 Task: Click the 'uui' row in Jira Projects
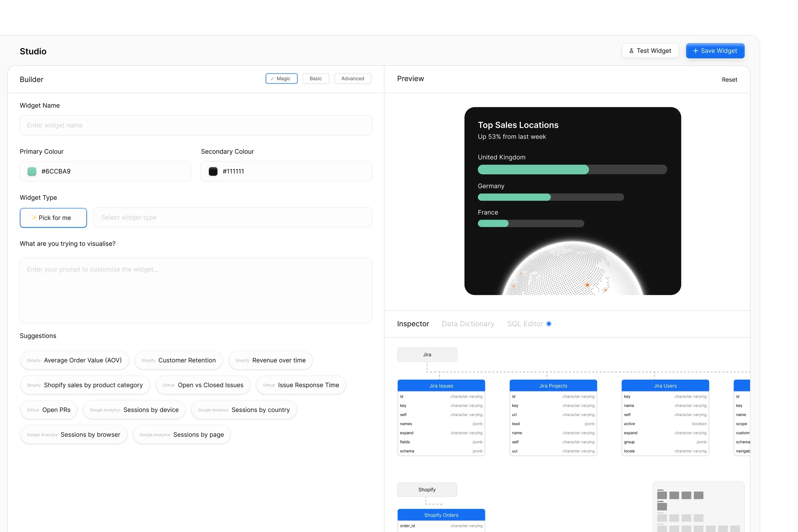[x=553, y=451]
